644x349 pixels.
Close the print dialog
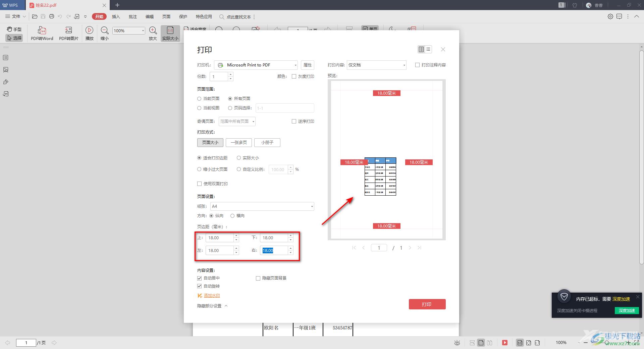[x=443, y=49]
